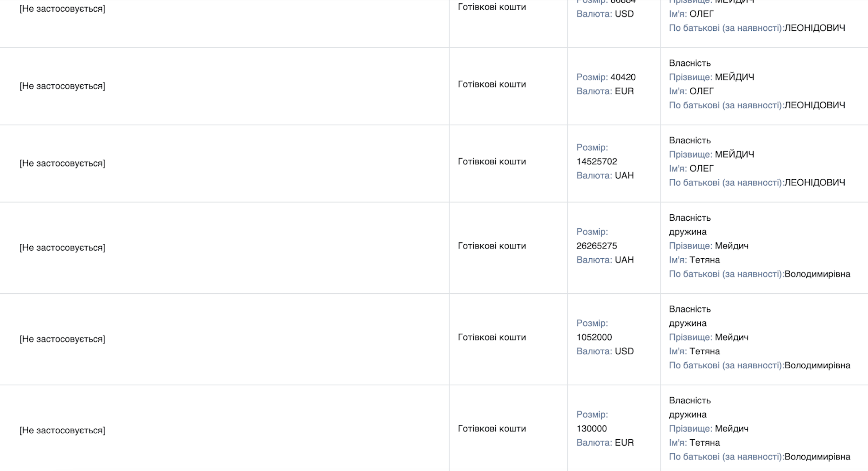Viewport: 868px width, 471px height.
Task: Select the amount 1052000
Action: [594, 337]
